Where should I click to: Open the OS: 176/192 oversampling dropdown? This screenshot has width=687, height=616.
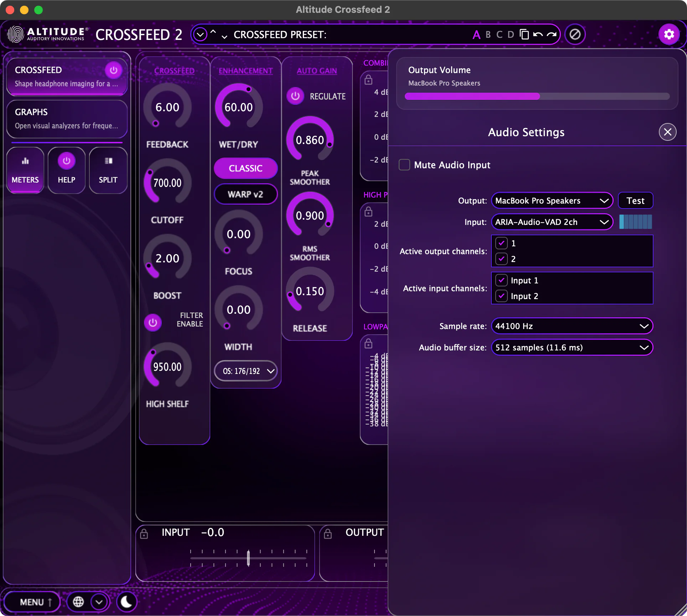tap(246, 371)
